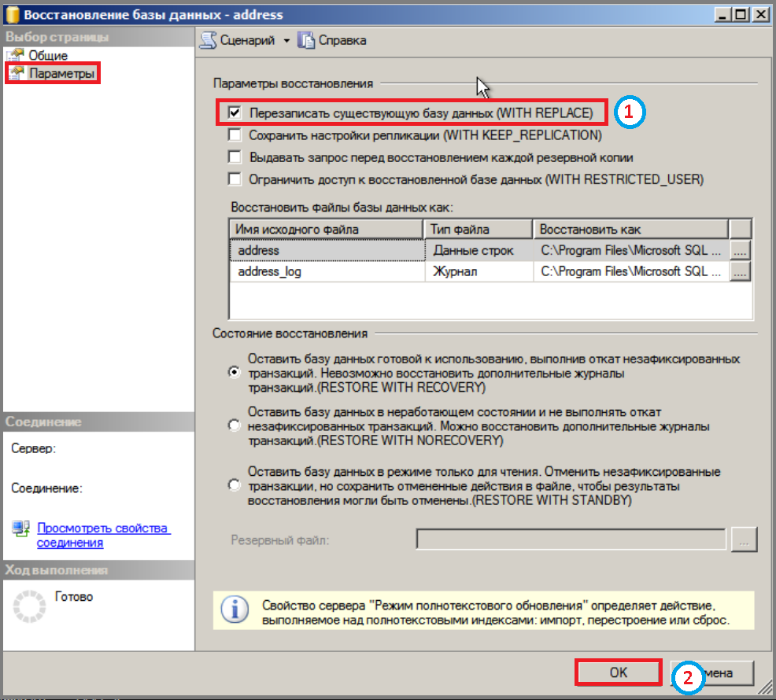Viewport: 776px width, 700px height.
Task: Close the restore database dialog
Action: 760,15
